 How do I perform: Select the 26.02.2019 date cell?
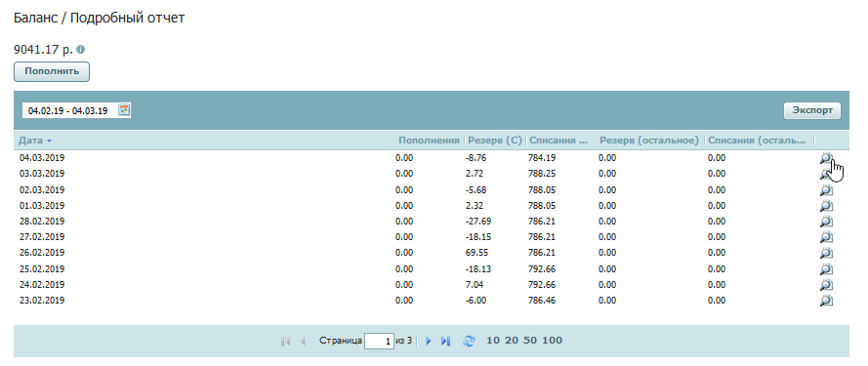(42, 253)
